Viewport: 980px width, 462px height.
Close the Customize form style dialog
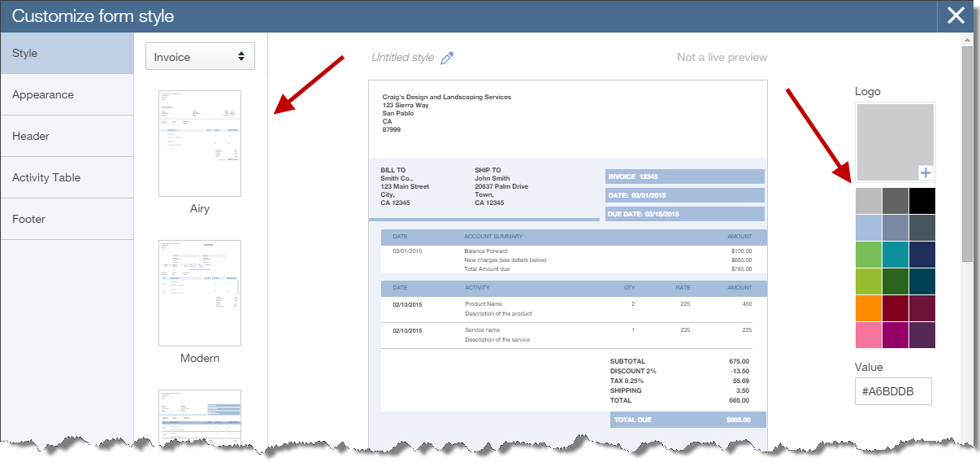[956, 15]
